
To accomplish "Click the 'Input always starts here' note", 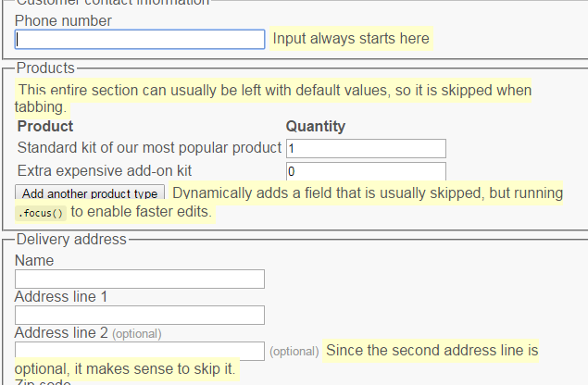I will (x=351, y=38).
